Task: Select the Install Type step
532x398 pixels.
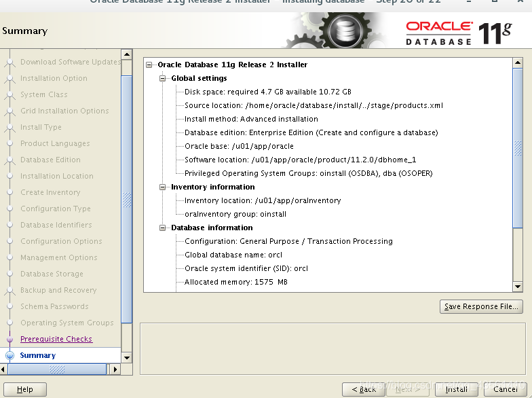Action: tap(41, 127)
